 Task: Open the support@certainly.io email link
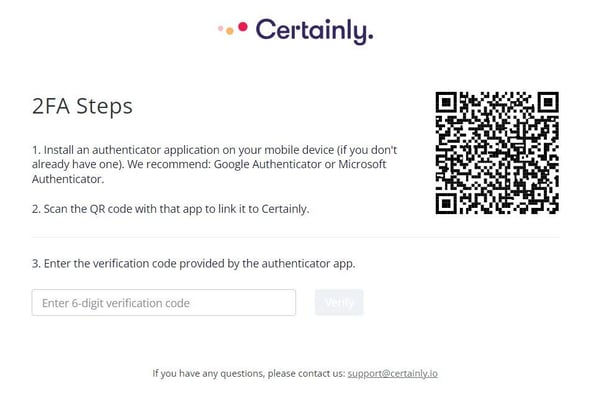[392, 373]
